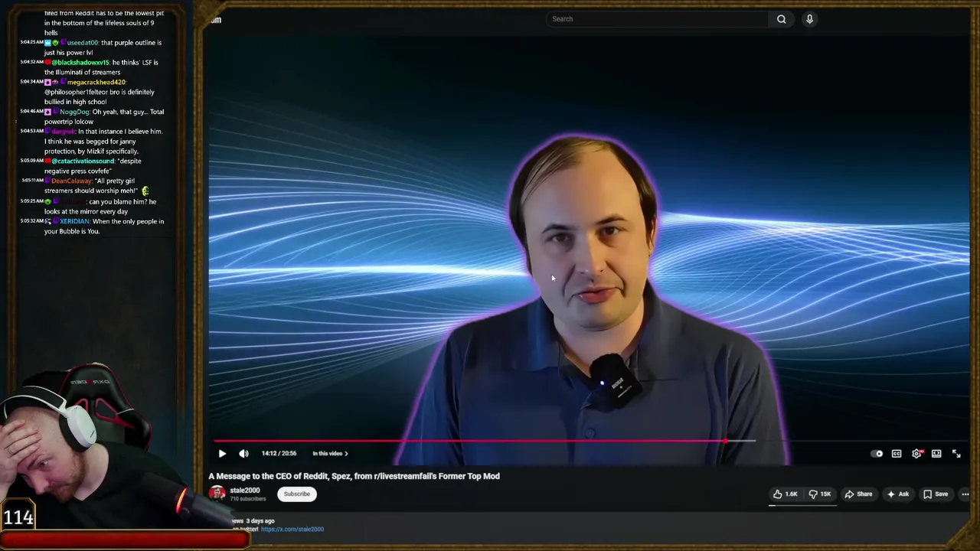Click username megacrackhead420 in chat
The width and height of the screenshot is (980, 551).
tap(96, 82)
